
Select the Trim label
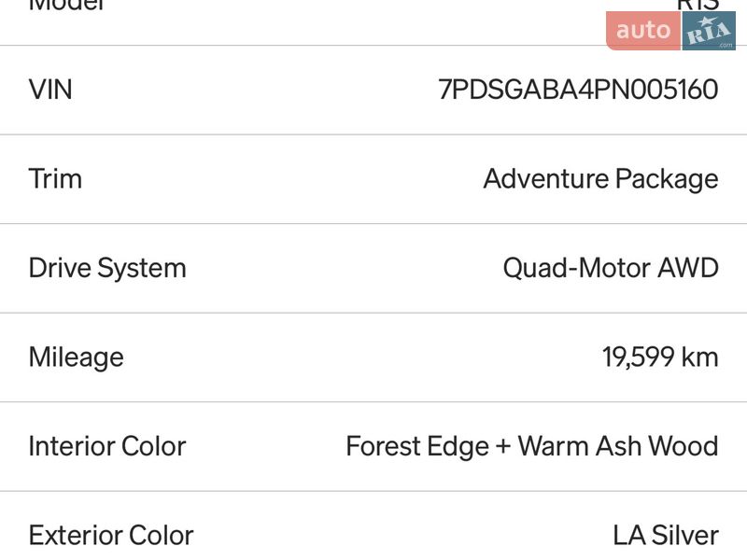click(55, 178)
